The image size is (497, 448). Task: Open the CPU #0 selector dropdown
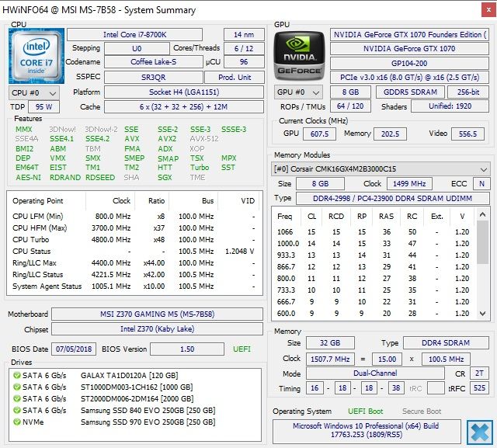(x=34, y=93)
